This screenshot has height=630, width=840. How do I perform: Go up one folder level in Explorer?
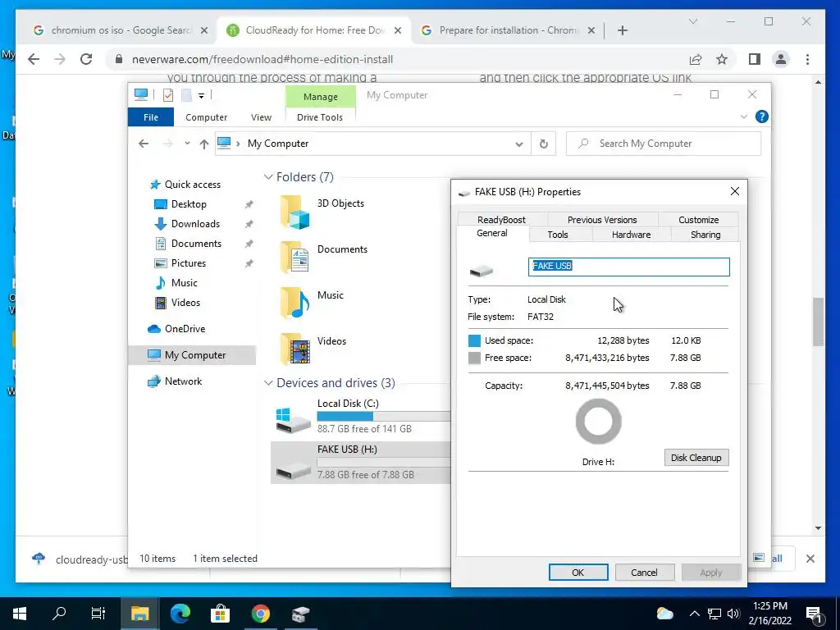[x=203, y=144]
